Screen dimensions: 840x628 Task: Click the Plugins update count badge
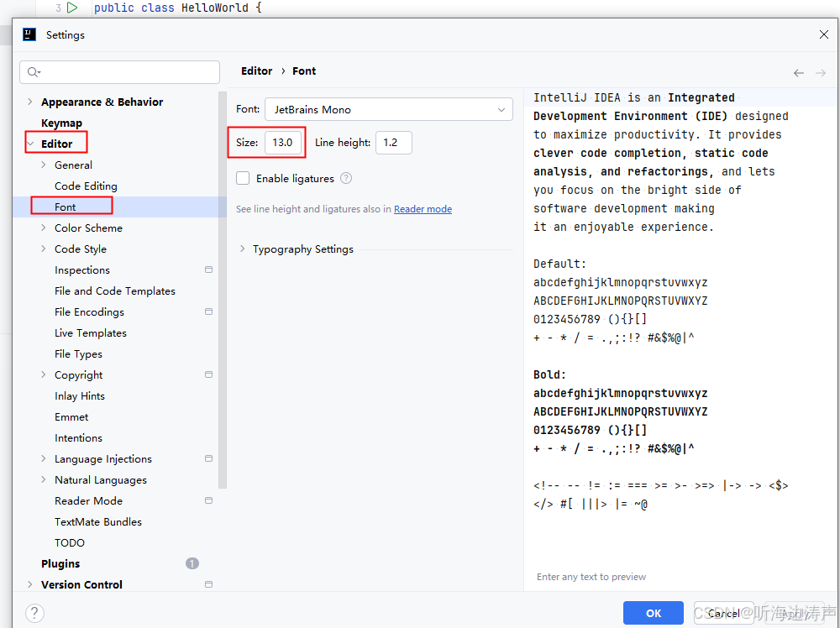pos(192,563)
